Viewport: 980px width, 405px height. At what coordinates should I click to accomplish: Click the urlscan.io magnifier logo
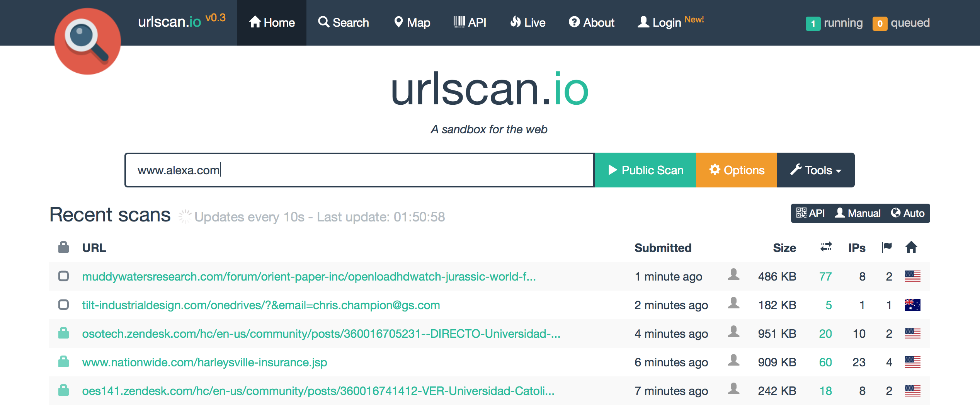click(x=87, y=41)
